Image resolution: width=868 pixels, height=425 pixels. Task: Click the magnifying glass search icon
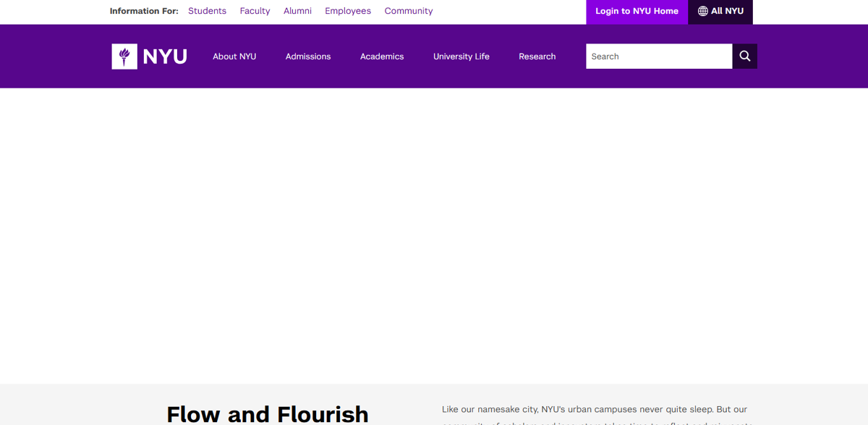point(744,56)
